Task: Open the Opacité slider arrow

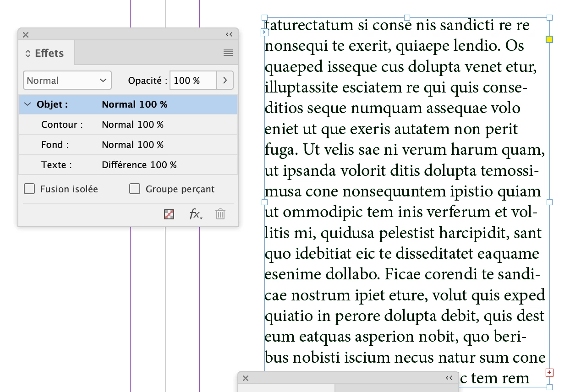Action: (225, 81)
